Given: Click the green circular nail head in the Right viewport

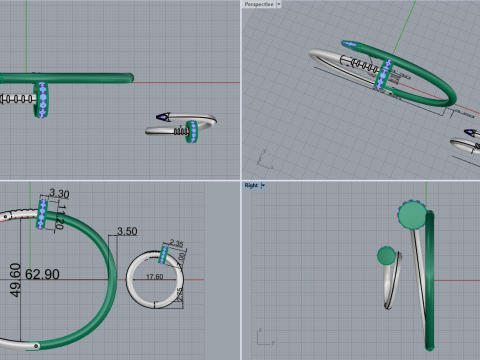Looking at the screenshot, I should pyautogui.click(x=412, y=215).
